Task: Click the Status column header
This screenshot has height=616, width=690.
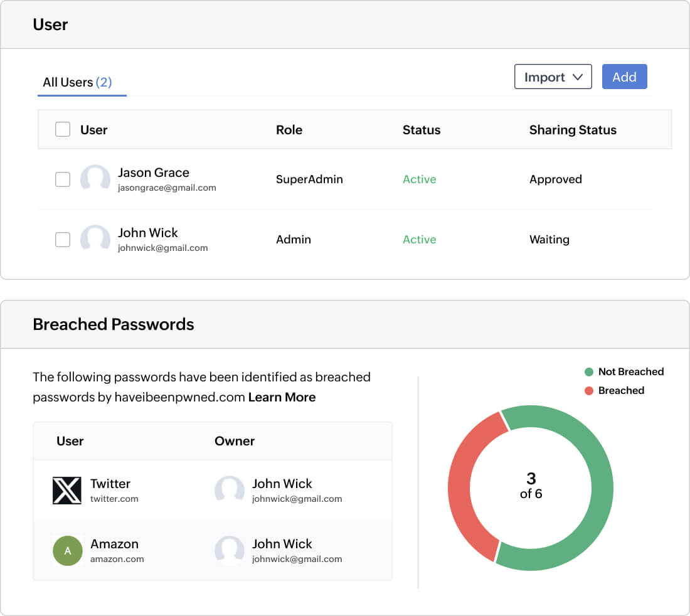Action: (422, 130)
